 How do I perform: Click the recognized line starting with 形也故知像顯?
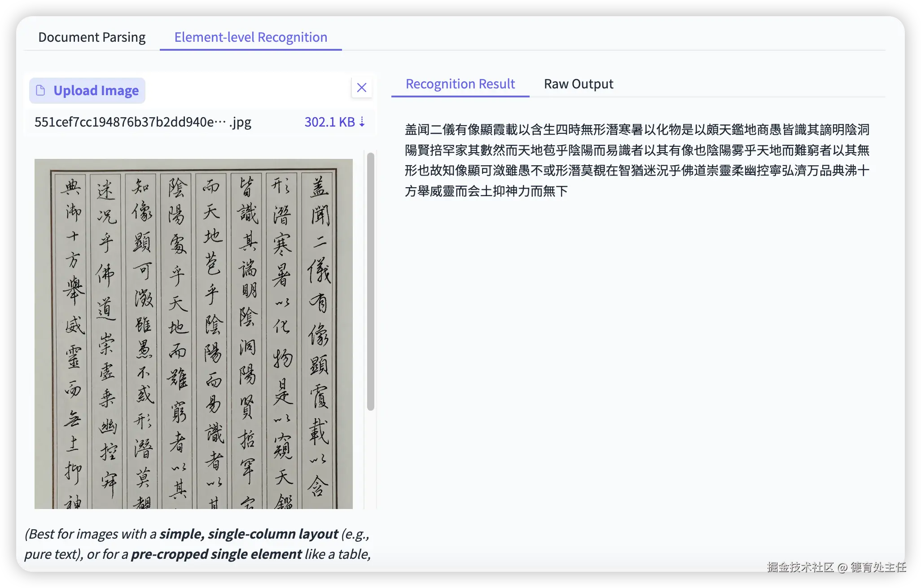(637, 171)
